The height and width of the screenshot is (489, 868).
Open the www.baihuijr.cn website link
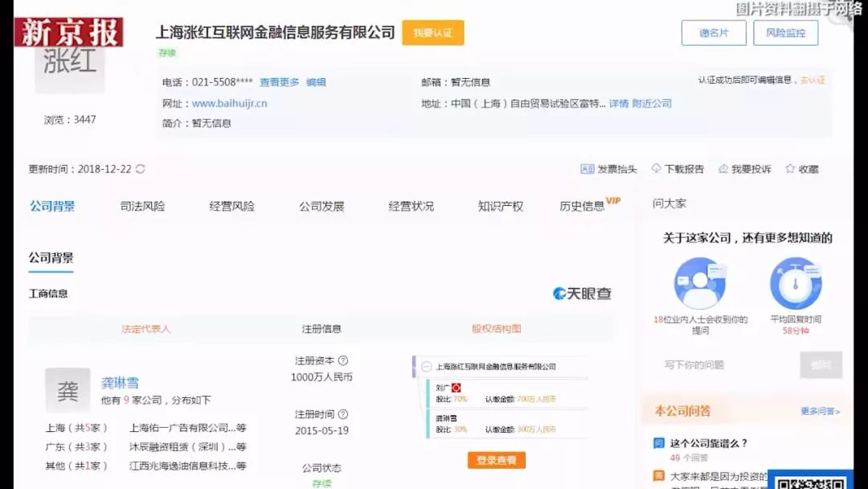pyautogui.click(x=230, y=104)
